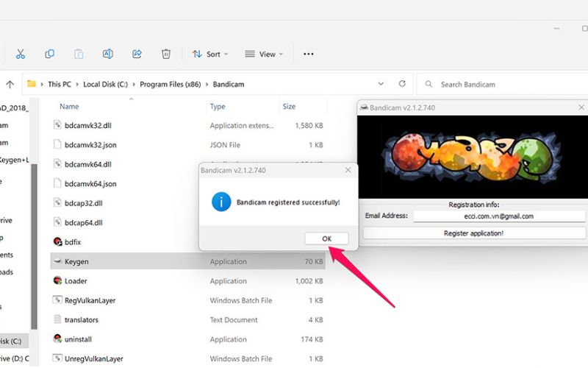Open the Sort dropdown
588x368 pixels.
pos(210,54)
